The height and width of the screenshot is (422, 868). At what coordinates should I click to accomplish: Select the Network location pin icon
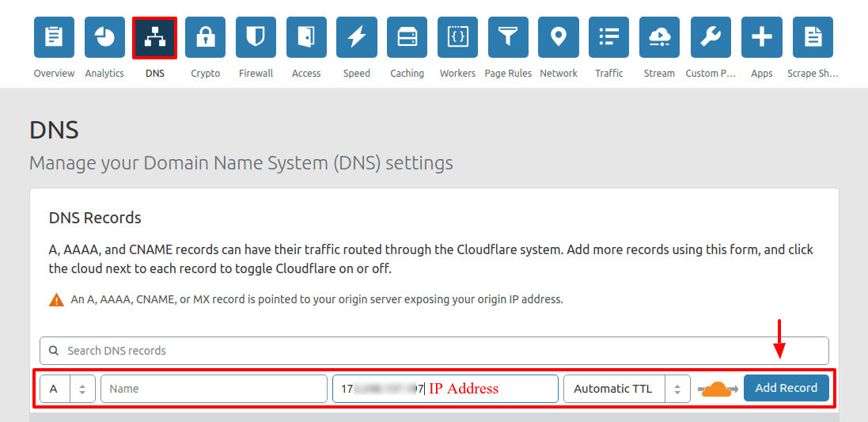click(x=559, y=37)
